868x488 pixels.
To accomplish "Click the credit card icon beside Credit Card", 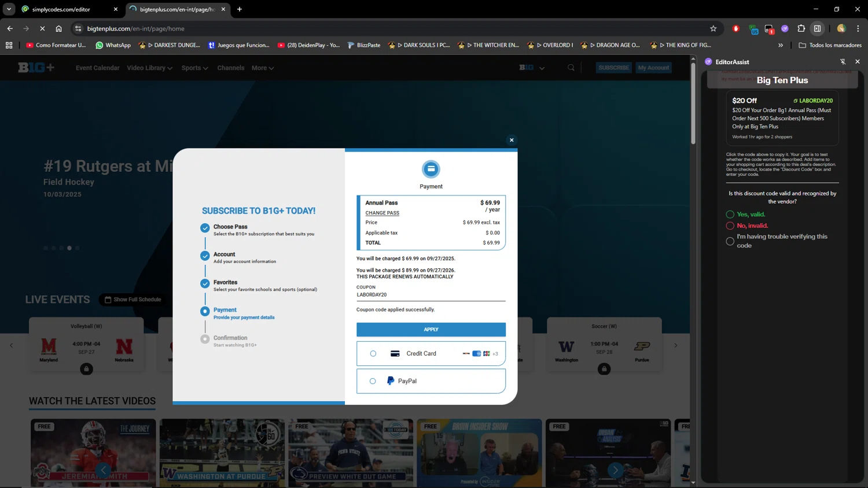I will tap(395, 353).
